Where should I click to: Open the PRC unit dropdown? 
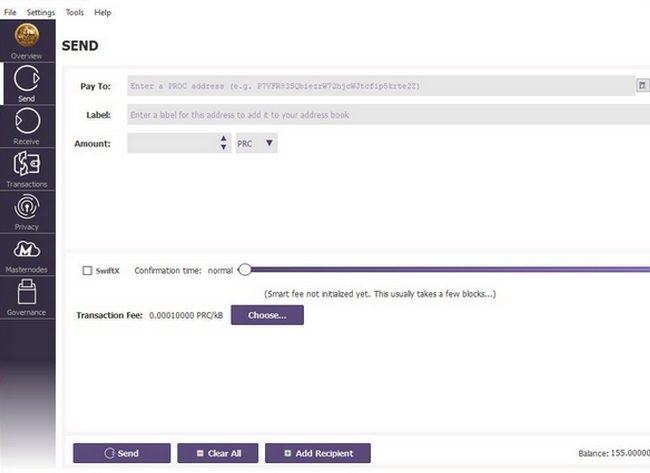[x=255, y=144]
